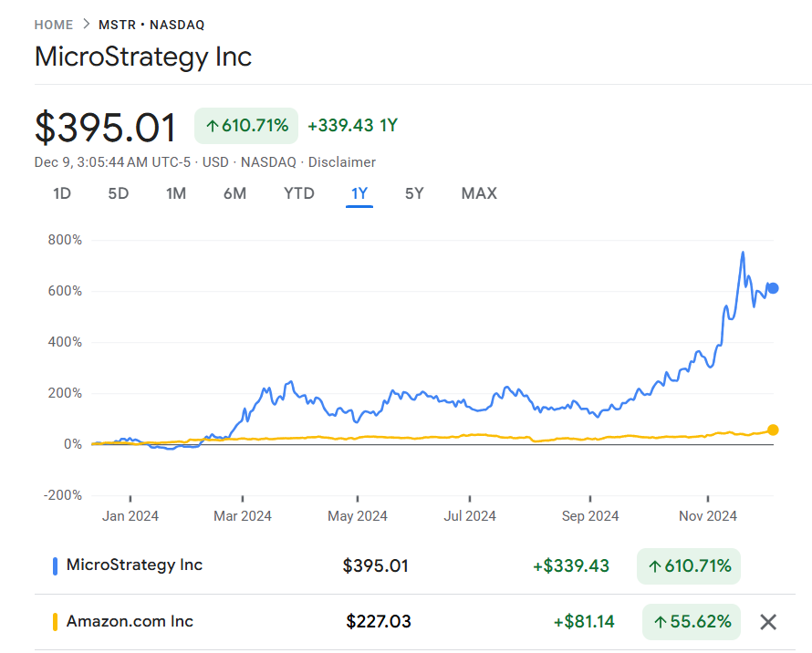Screen dimensions: 812x653
Task: Go to the HOME breadcrumb link
Action: pyautogui.click(x=53, y=25)
